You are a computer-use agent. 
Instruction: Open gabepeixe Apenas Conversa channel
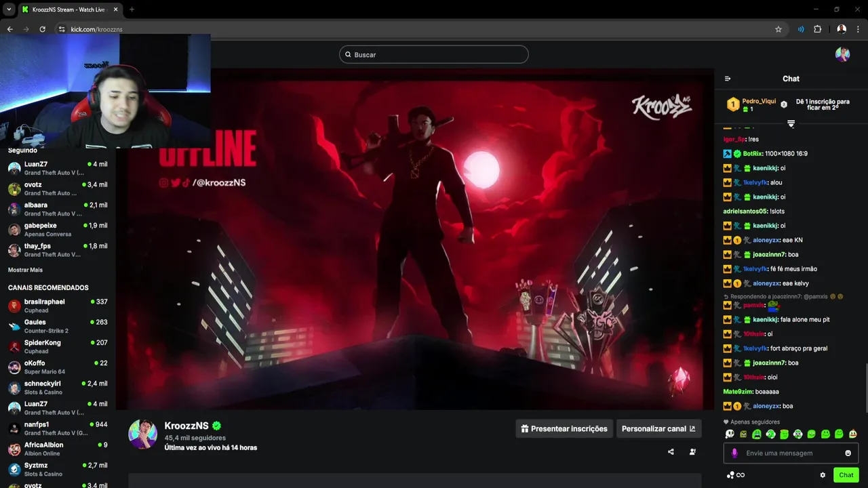pos(58,229)
